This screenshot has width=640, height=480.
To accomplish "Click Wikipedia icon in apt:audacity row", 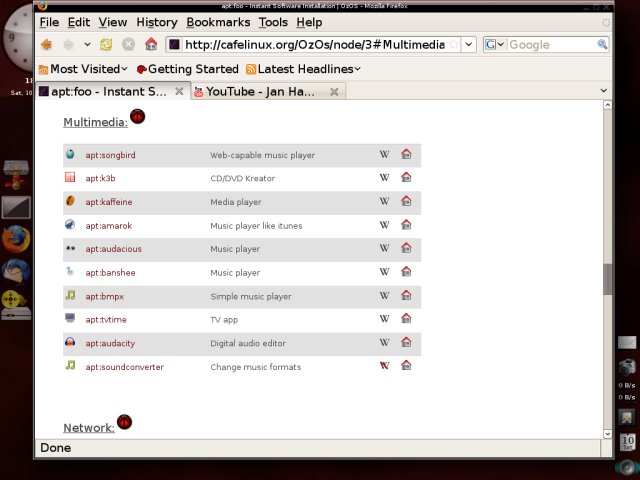I will (x=385, y=343).
